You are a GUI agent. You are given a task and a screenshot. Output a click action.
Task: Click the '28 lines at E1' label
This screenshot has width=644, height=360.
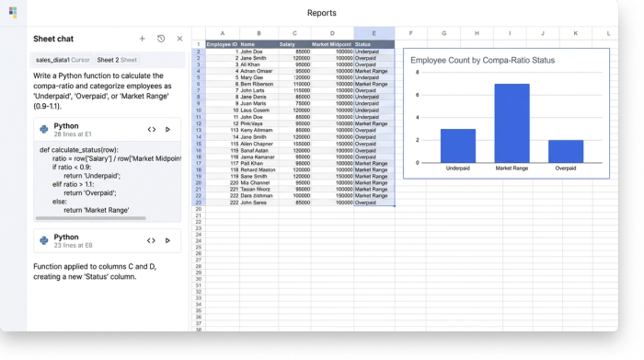pos(73,134)
